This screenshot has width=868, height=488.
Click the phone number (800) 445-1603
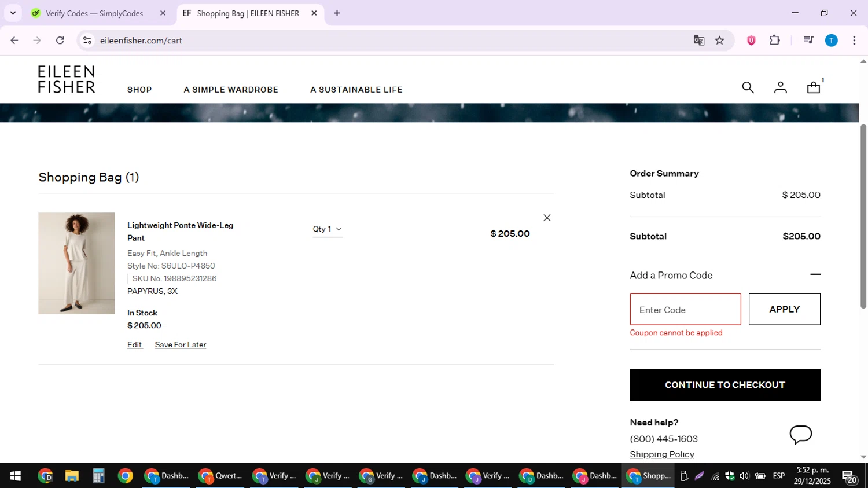[664, 439]
